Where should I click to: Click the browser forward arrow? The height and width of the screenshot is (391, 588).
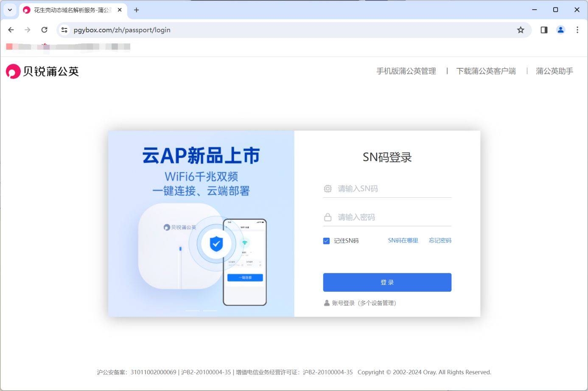tap(28, 30)
